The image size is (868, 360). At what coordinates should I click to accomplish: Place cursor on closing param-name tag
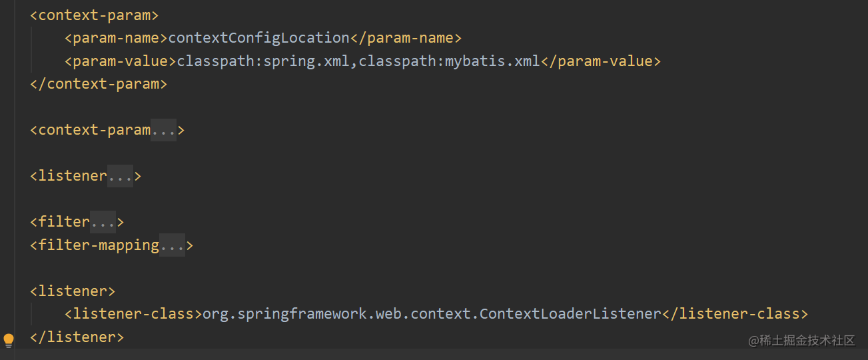[x=406, y=38]
